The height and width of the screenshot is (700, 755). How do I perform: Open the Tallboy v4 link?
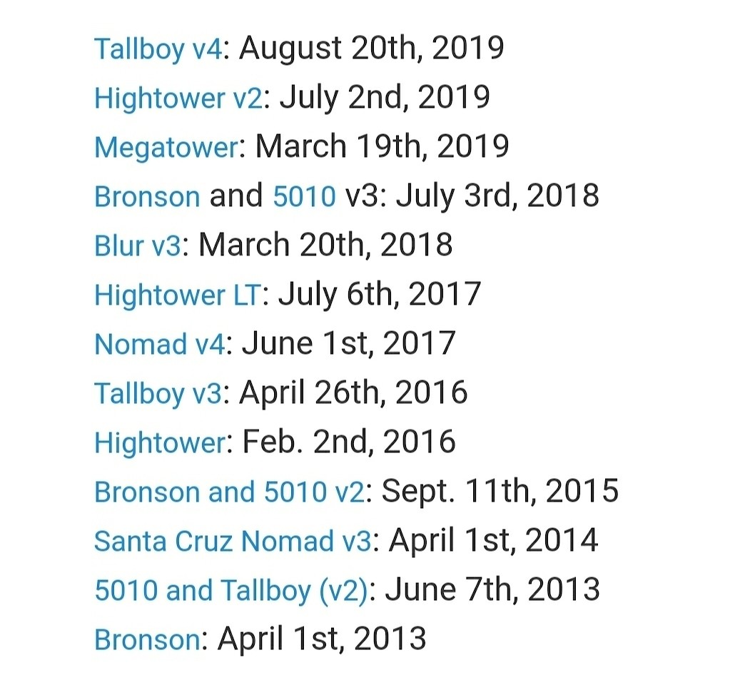158,49
